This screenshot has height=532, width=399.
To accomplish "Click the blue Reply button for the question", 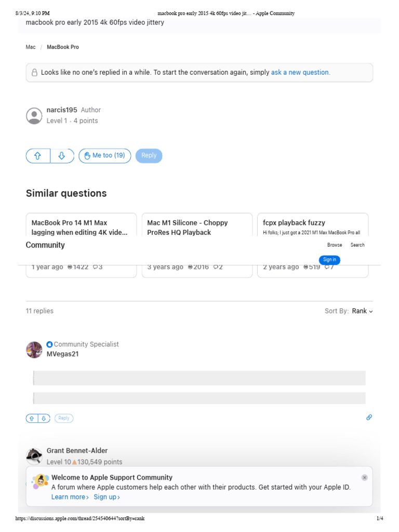I will coord(149,156).
